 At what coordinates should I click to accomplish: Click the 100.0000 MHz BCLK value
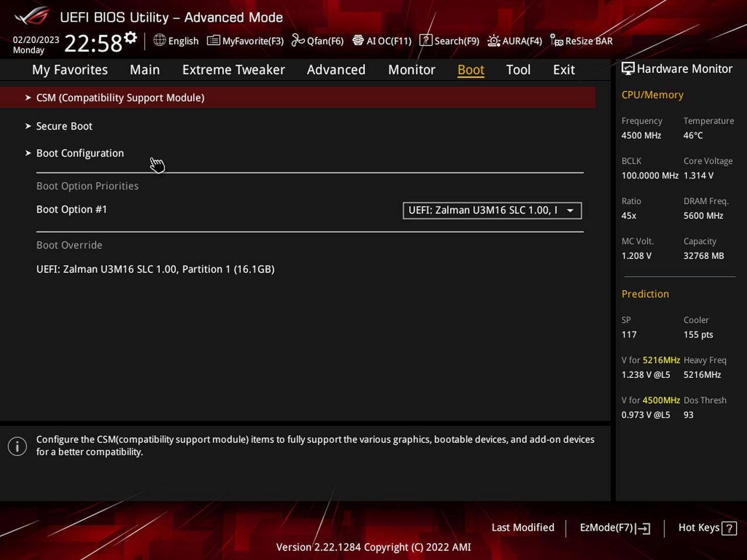point(650,176)
